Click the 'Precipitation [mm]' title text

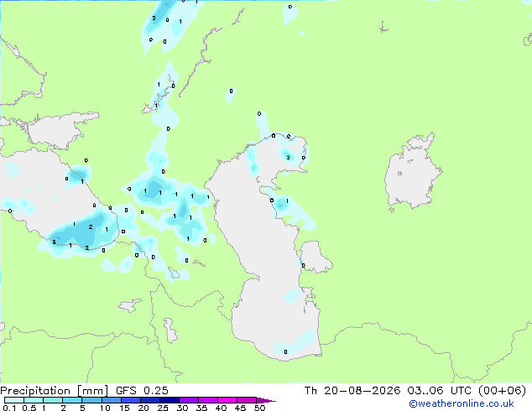tap(55, 391)
